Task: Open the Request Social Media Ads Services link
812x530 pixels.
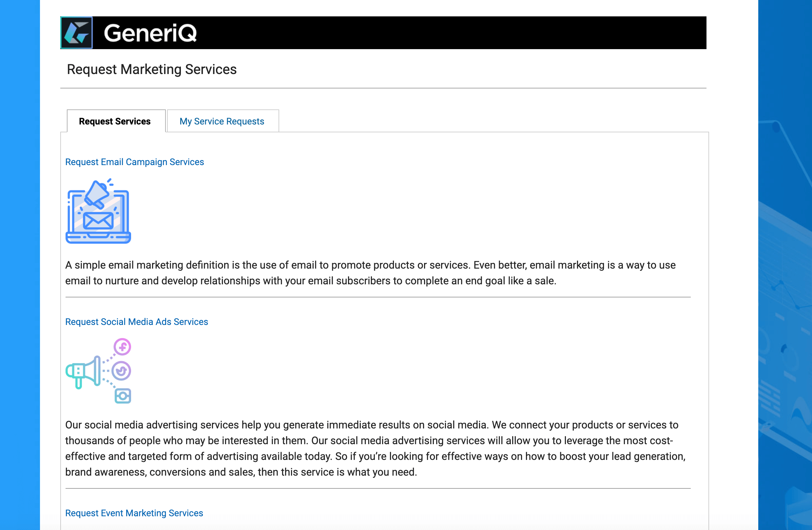Action: tap(136, 322)
